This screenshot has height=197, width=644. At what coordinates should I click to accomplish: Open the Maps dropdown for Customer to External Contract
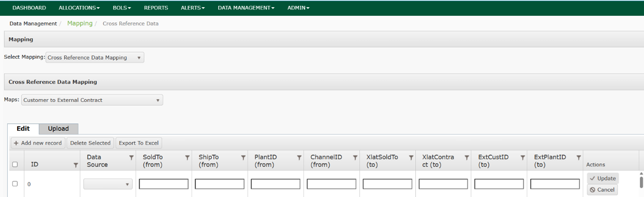point(92,100)
